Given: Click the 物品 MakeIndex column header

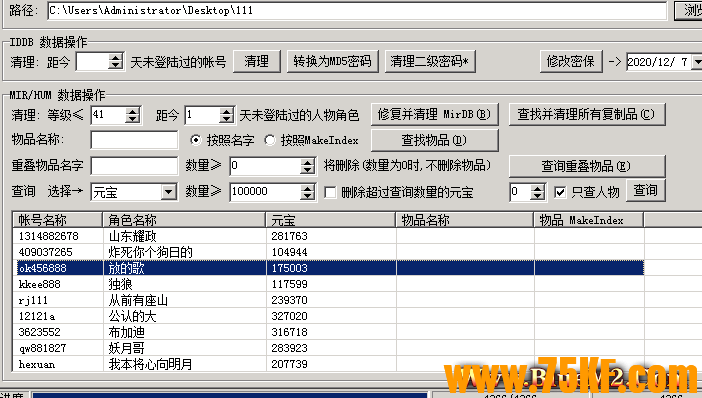Looking at the screenshot, I should [589, 220].
